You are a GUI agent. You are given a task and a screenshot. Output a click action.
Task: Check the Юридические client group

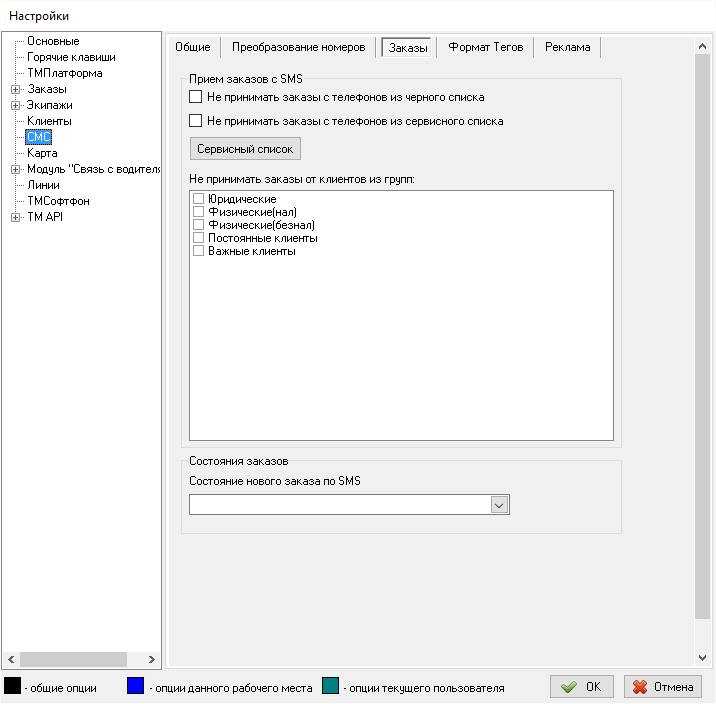click(x=198, y=199)
